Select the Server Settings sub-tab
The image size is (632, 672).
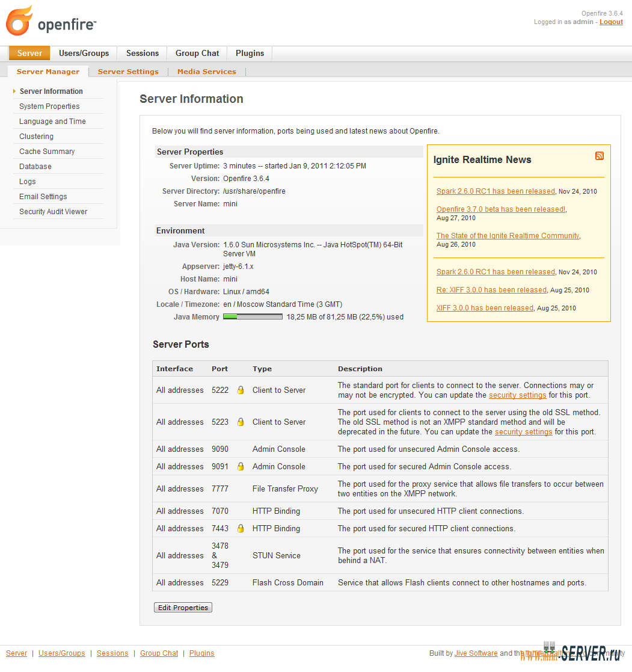128,72
